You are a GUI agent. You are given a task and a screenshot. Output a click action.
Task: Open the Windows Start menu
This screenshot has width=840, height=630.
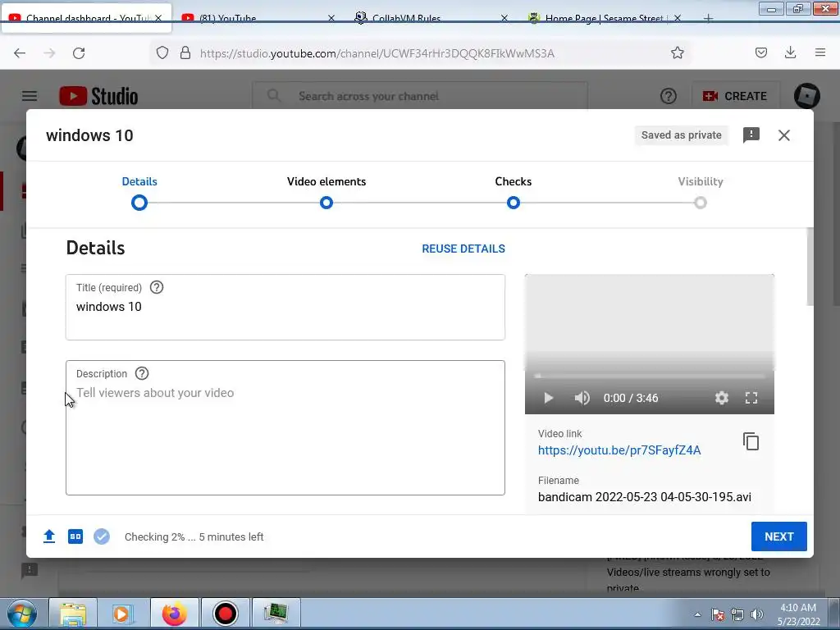22,614
